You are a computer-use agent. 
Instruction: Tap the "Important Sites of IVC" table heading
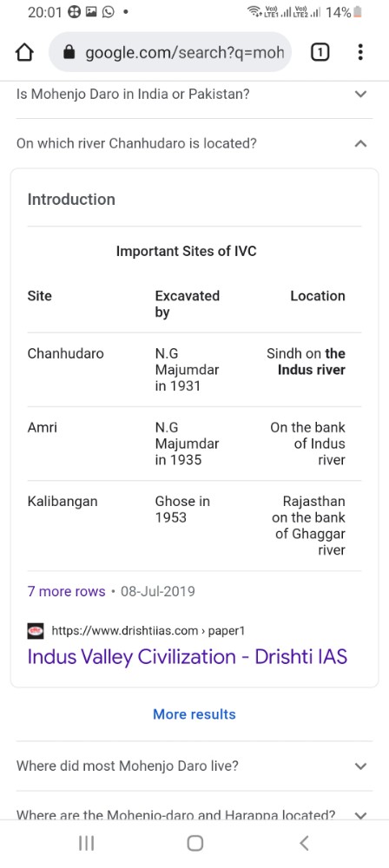[x=186, y=252]
